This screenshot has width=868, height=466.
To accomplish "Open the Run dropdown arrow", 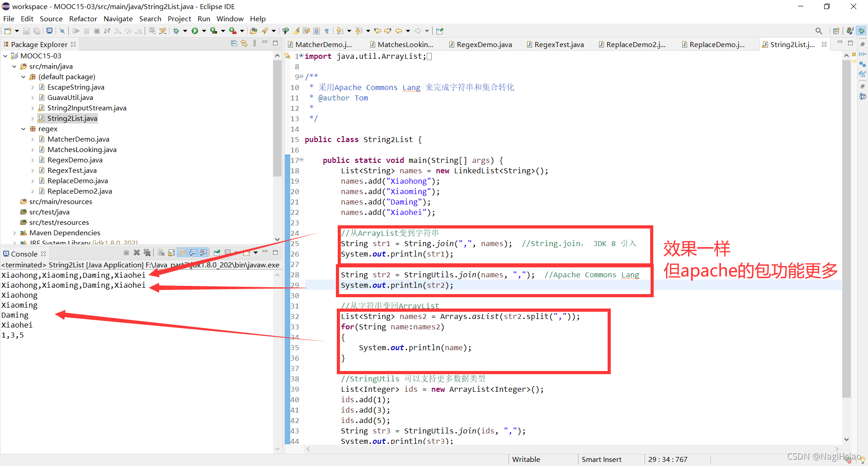I will pyautogui.click(x=204, y=31).
